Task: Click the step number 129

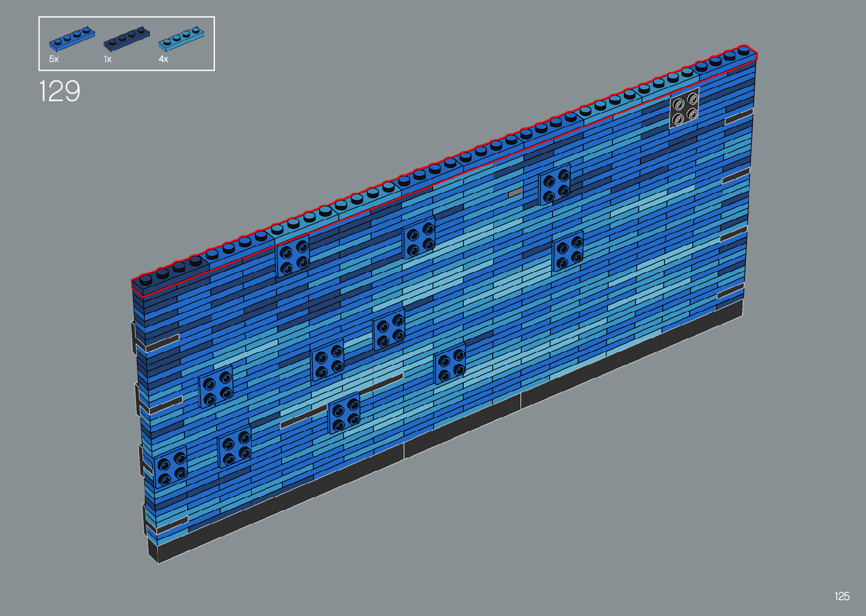Action: (x=59, y=92)
